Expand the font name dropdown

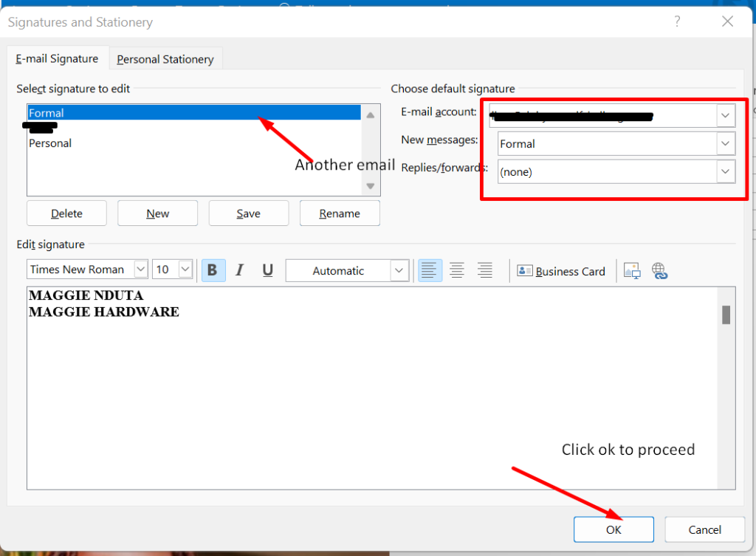(140, 270)
